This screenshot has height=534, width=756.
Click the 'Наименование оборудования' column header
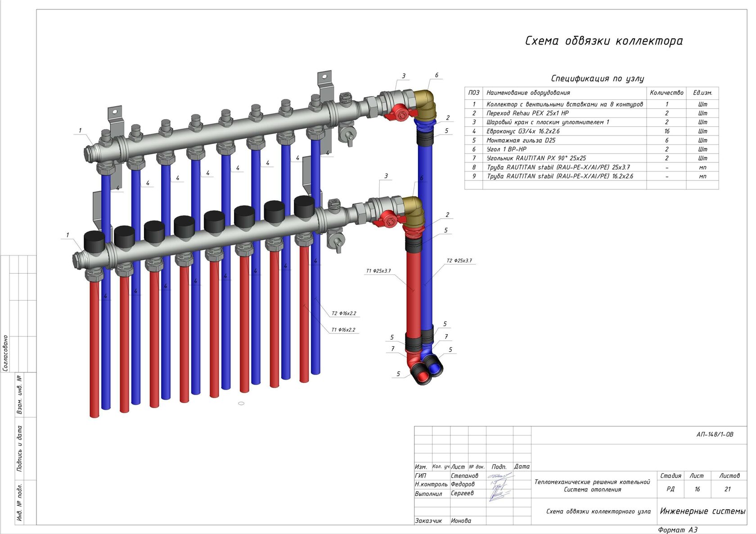tap(528, 93)
